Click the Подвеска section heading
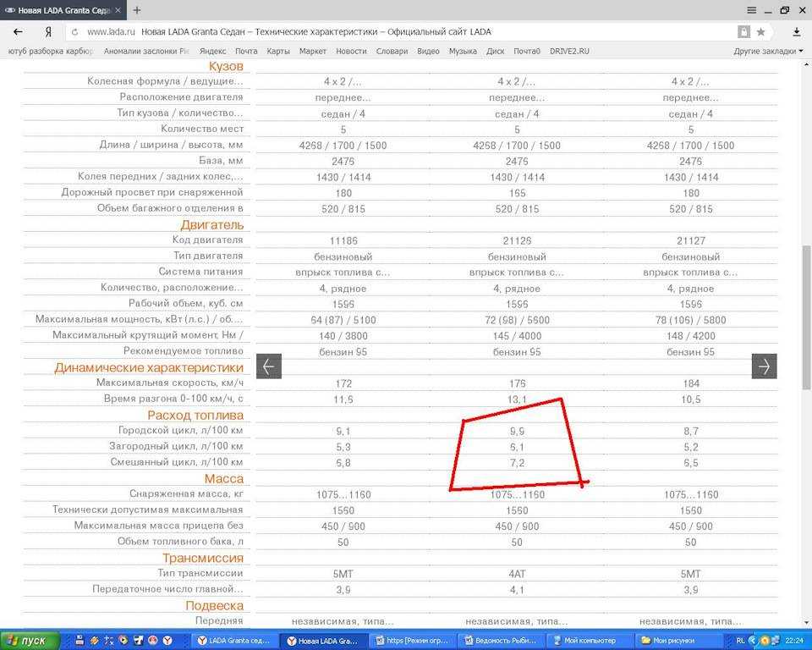Screen dimensions: 812x650 coord(214,605)
